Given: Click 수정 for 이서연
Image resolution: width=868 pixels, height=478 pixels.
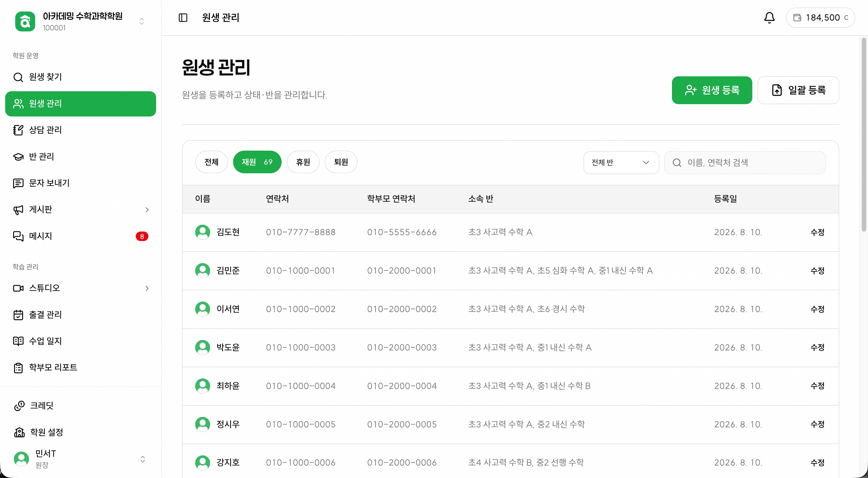Looking at the screenshot, I should 817,309.
